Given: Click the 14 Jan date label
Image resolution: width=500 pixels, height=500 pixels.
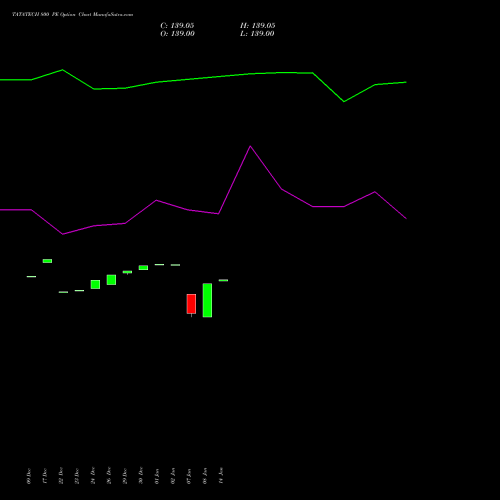Looking at the screenshot, I should tap(221, 476).
